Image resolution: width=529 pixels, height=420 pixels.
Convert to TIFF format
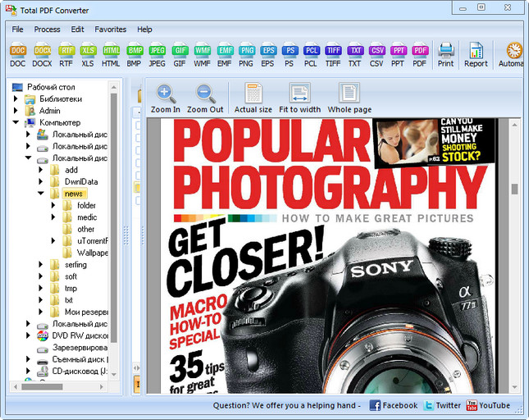point(333,56)
